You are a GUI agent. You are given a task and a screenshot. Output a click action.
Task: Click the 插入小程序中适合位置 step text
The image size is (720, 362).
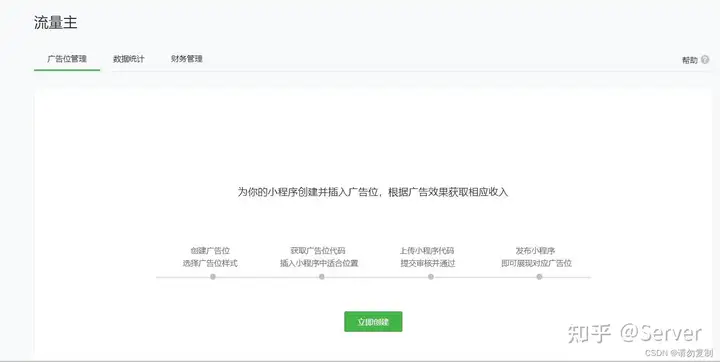point(319,263)
